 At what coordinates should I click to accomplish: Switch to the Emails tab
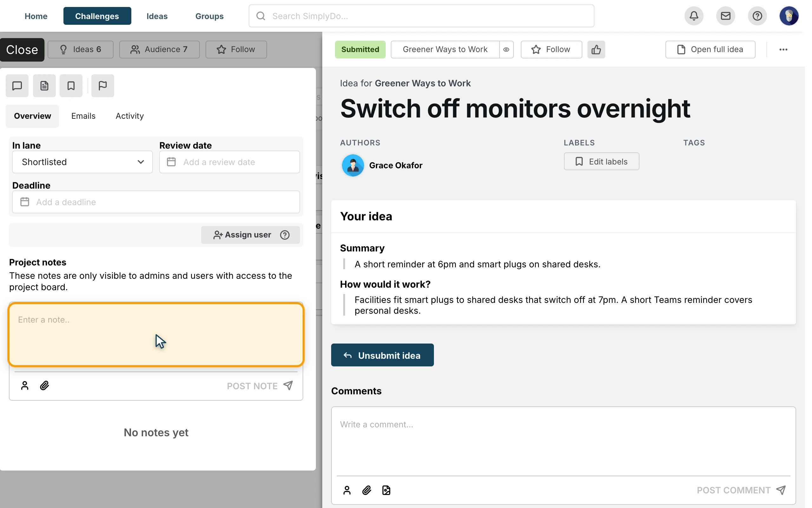83,116
